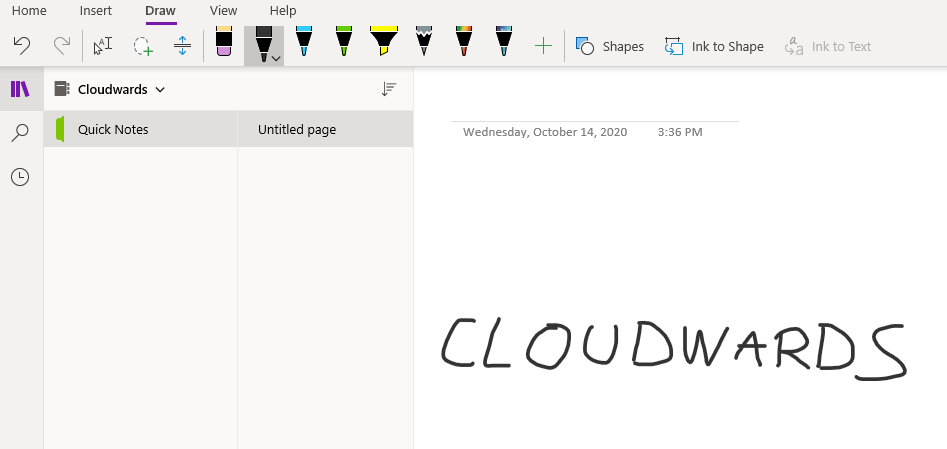Choose the yellow highlighter

click(x=384, y=42)
